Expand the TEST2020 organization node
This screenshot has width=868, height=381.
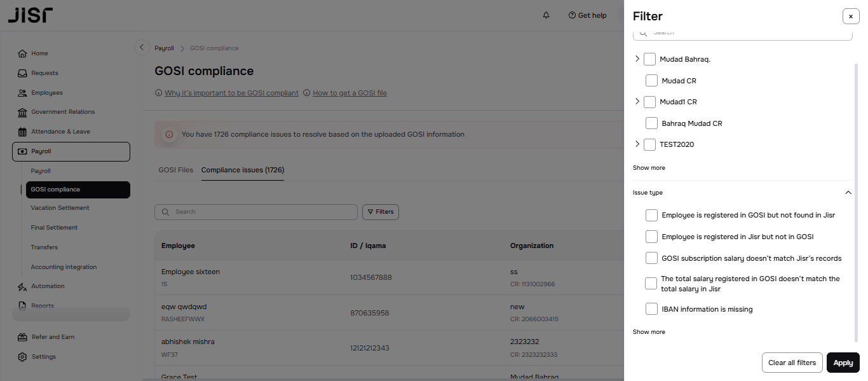tap(637, 144)
